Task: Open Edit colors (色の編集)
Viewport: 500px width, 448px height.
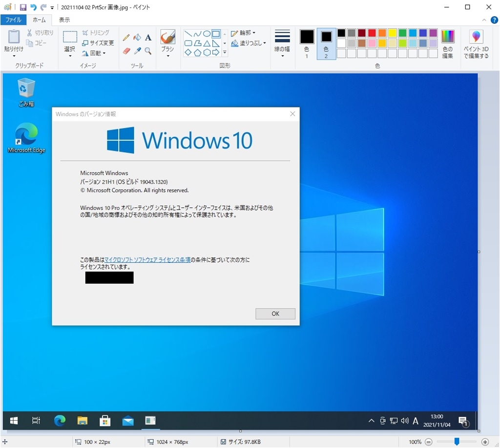Action: pyautogui.click(x=448, y=43)
